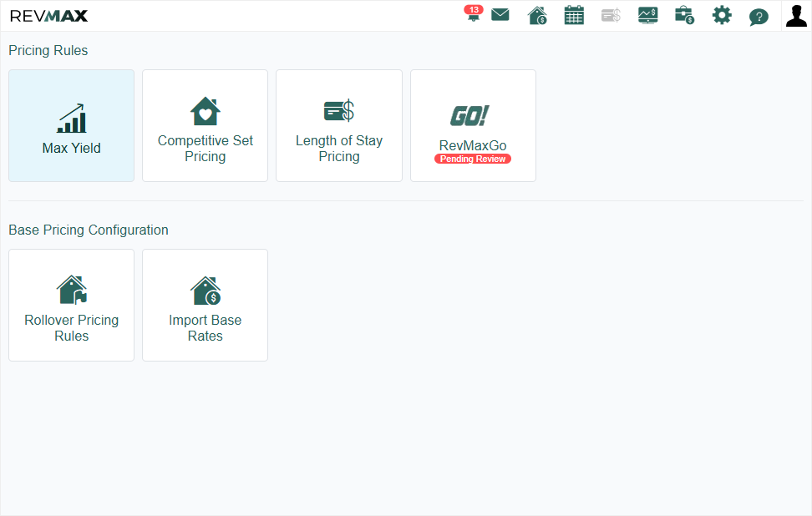Screen dimensions: 812x516
Task: Open Rollover Pricing Rules label
Action: [x=72, y=328]
